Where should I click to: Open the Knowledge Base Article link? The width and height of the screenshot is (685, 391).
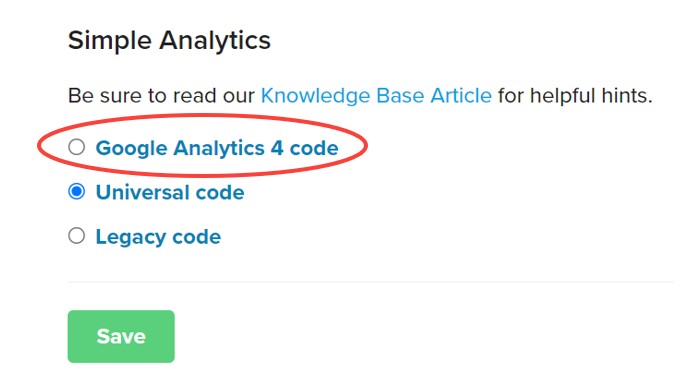(376, 96)
